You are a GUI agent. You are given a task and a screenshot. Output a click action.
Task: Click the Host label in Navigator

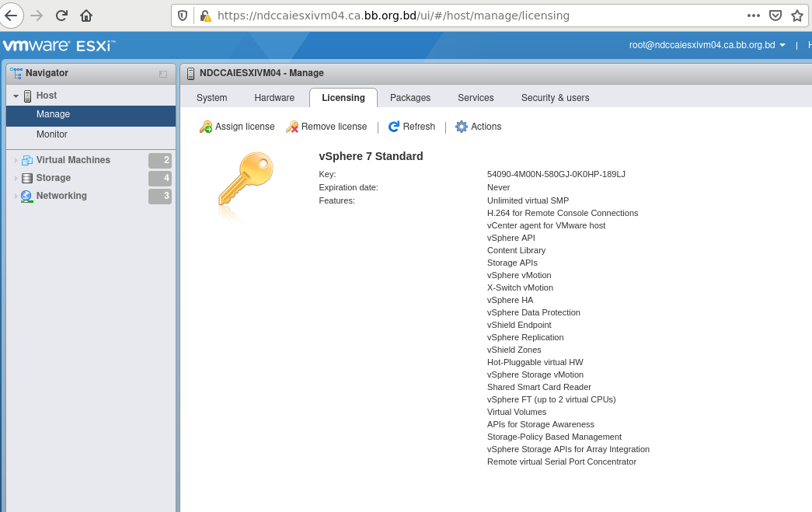point(47,96)
